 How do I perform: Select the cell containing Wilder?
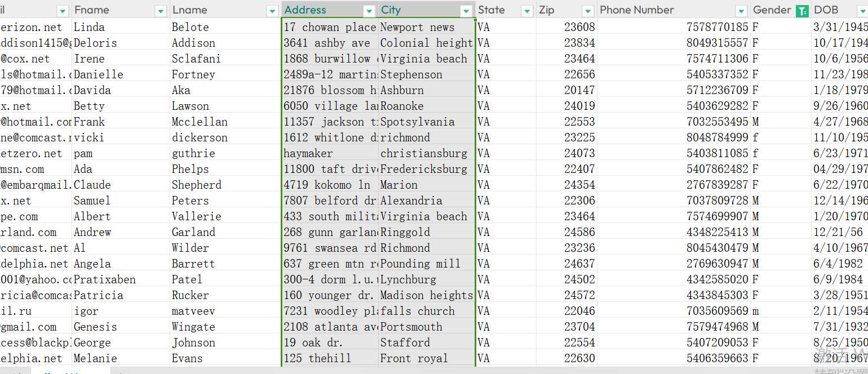click(x=225, y=248)
